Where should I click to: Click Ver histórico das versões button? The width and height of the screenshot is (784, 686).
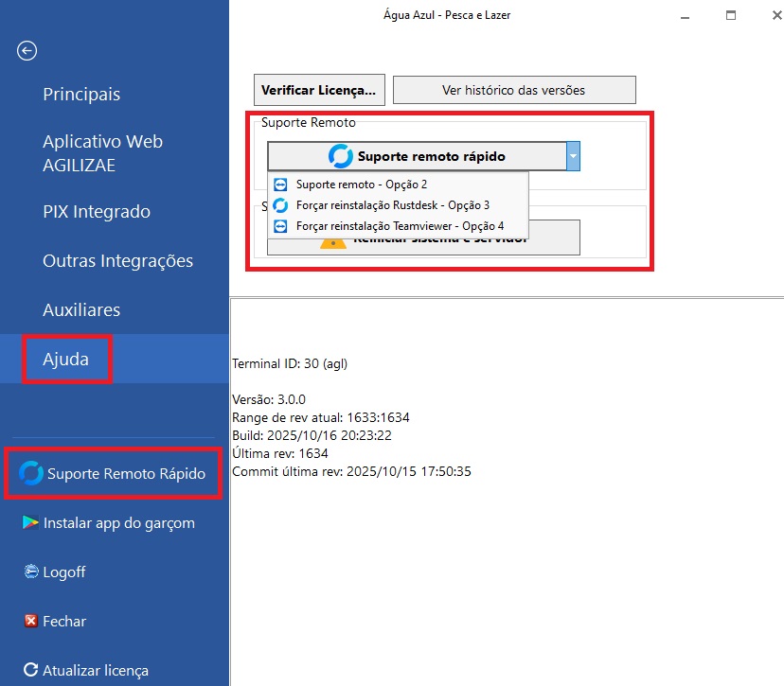pos(513,90)
